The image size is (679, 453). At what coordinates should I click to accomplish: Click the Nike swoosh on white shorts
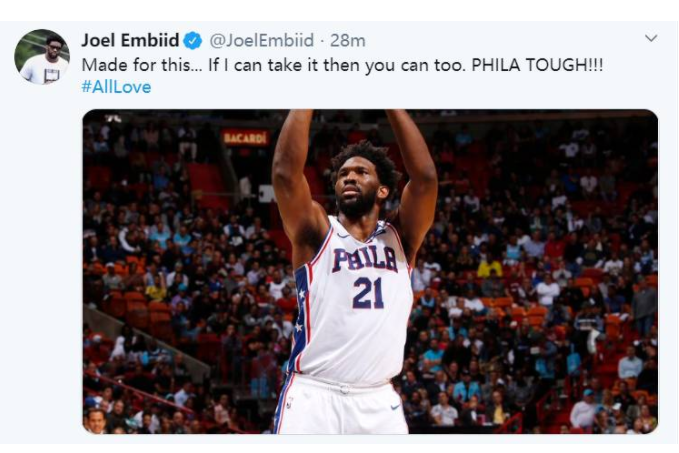pos(395,407)
